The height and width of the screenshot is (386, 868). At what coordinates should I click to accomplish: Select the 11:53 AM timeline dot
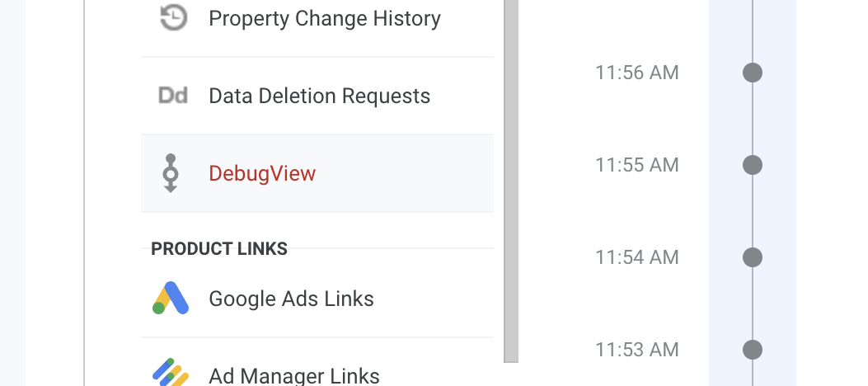tap(753, 350)
